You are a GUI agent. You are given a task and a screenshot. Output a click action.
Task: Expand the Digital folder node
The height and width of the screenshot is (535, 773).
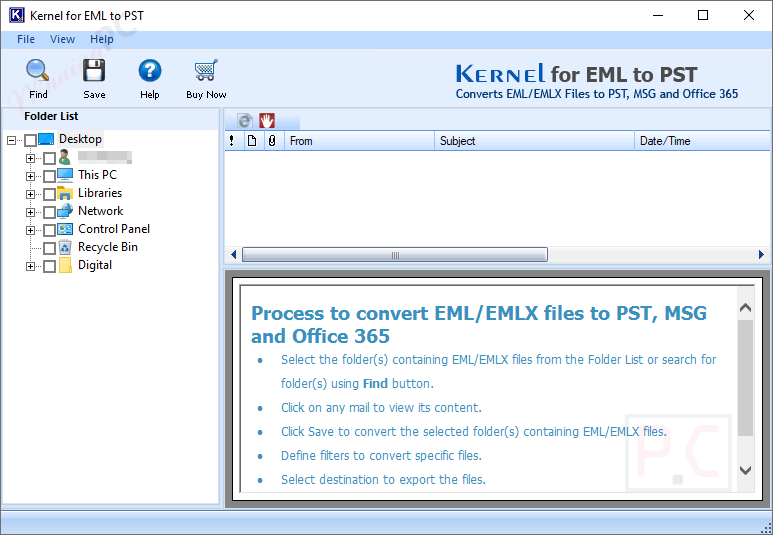coord(31,266)
